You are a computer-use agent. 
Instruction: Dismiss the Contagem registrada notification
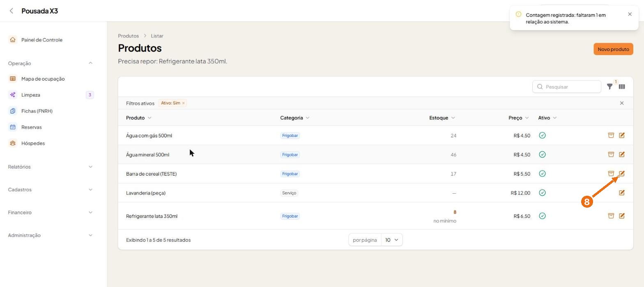(630, 14)
